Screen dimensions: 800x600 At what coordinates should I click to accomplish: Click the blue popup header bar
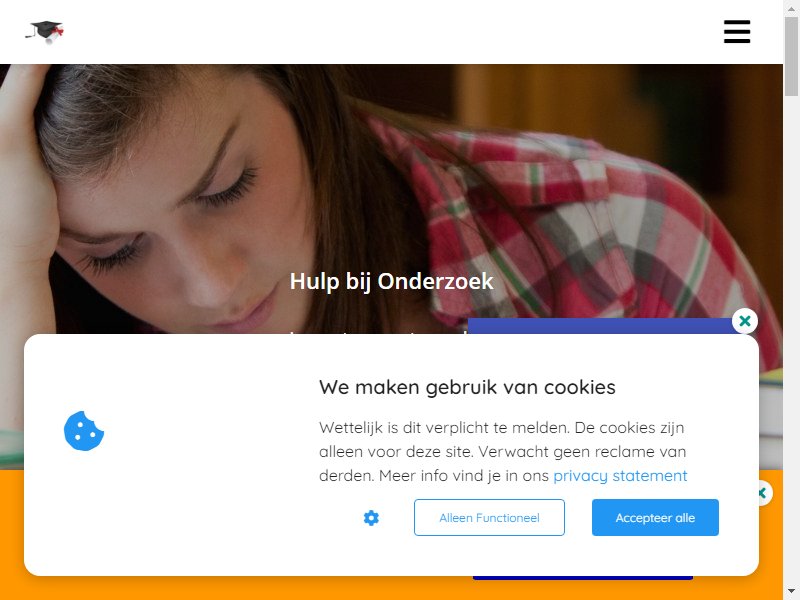click(599, 326)
